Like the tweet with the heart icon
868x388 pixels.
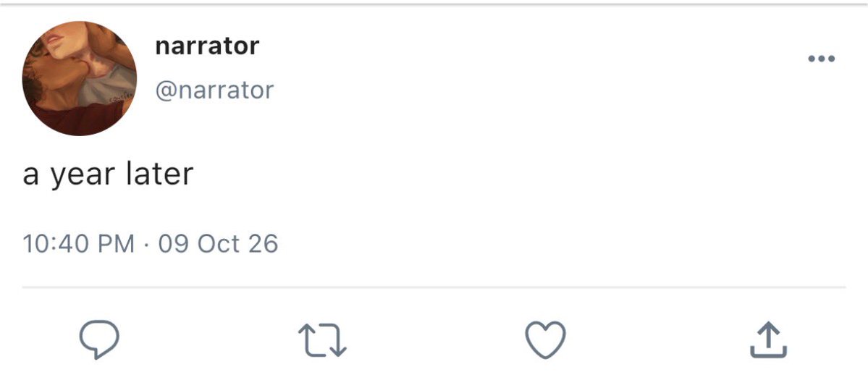(x=545, y=339)
